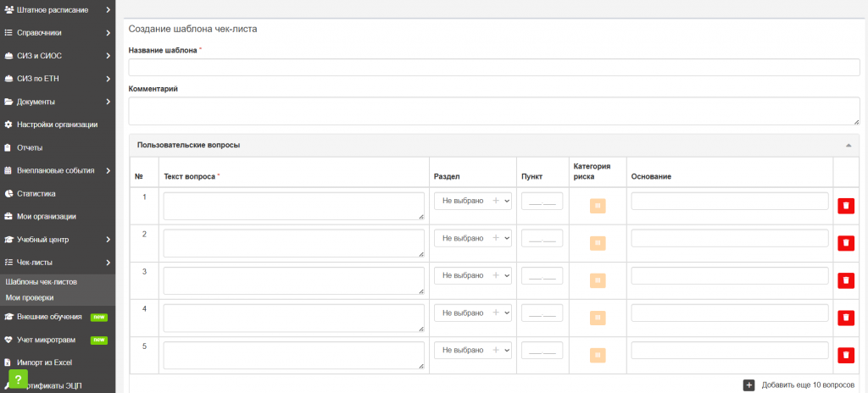This screenshot has height=393, width=868.
Task: Click the briefcase icon beside Мои организации
Action: tap(8, 217)
